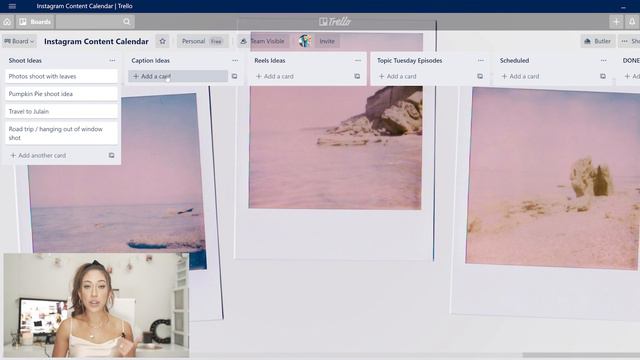640x360 pixels.
Task: Expand the Board view dropdown
Action: [19, 41]
